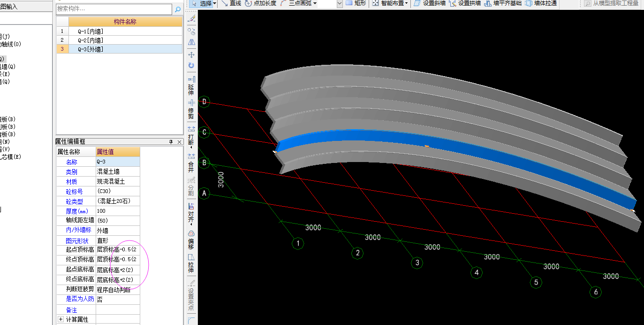Click the 分割 split tool

(x=191, y=186)
